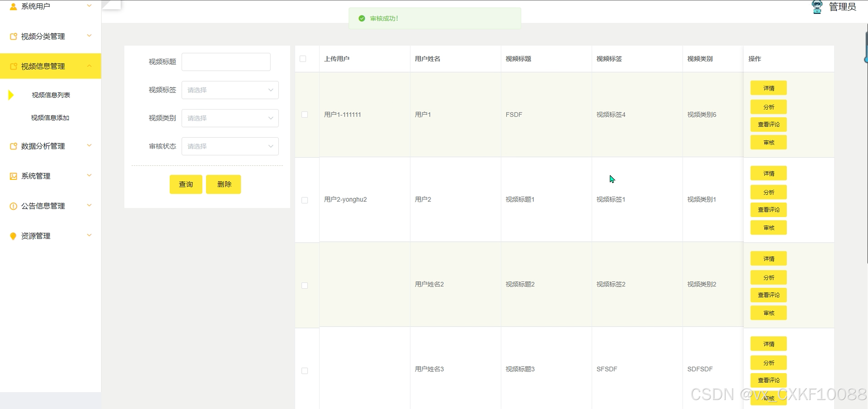Check the row for 用户1-111111

[x=305, y=115]
